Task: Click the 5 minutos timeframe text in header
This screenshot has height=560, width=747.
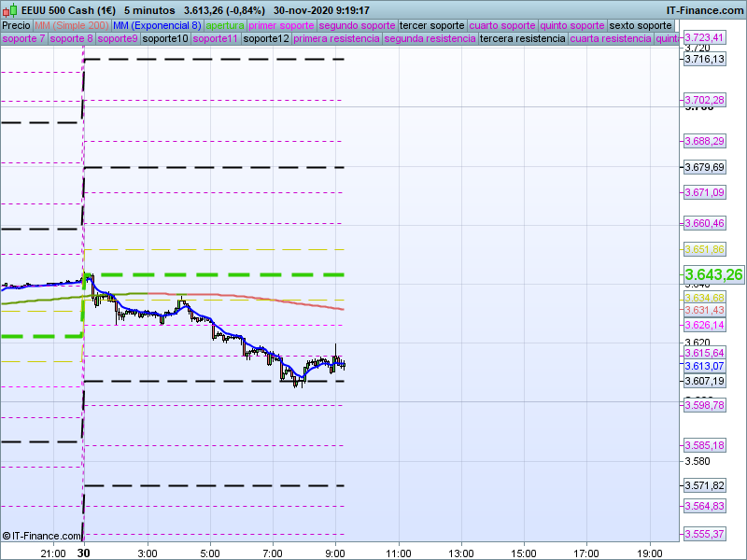Action: pos(149,10)
